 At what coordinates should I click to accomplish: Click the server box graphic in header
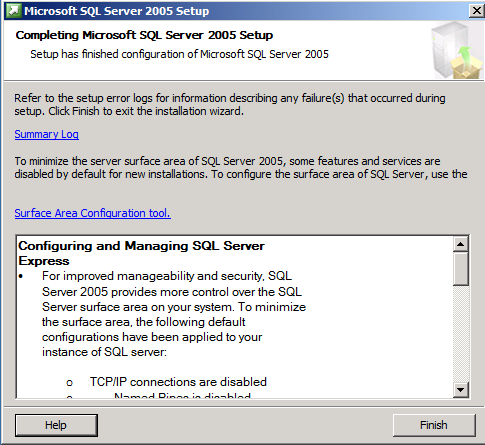click(x=457, y=50)
